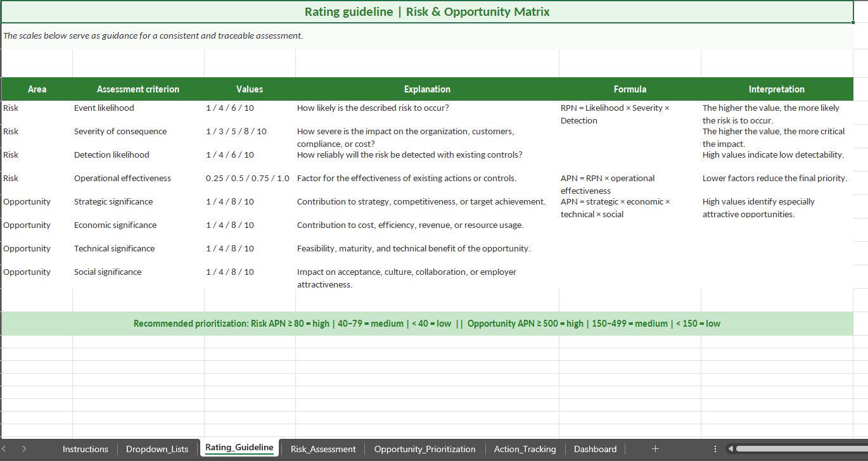
Task: Go to the Action_Tracking sheet tab
Action: 525,448
